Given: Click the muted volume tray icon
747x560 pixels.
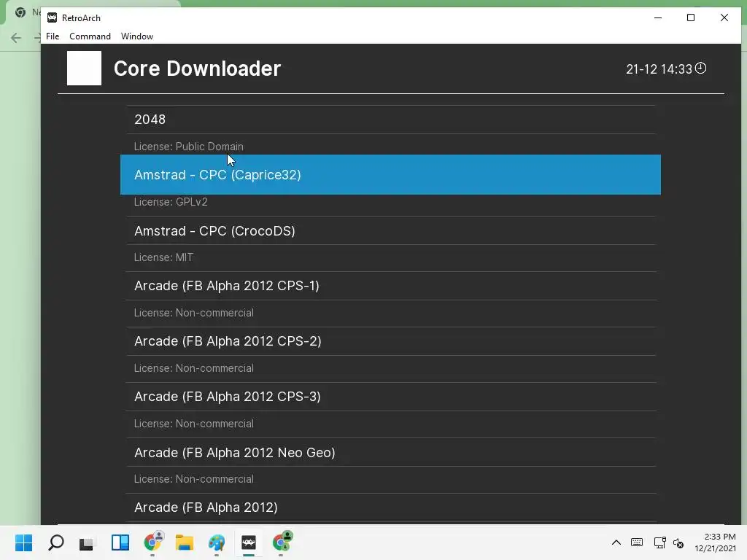Looking at the screenshot, I should [678, 542].
